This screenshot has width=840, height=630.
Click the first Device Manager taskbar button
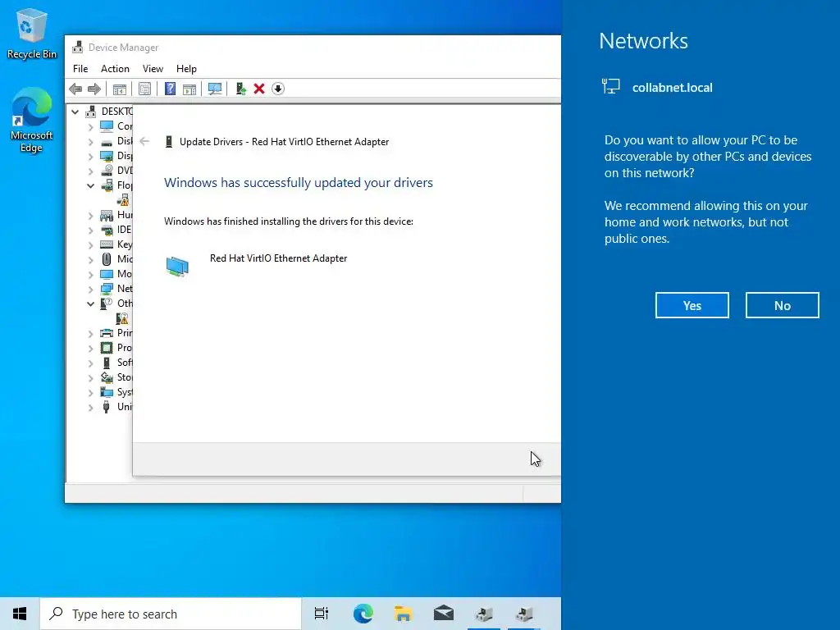pyautogui.click(x=484, y=614)
